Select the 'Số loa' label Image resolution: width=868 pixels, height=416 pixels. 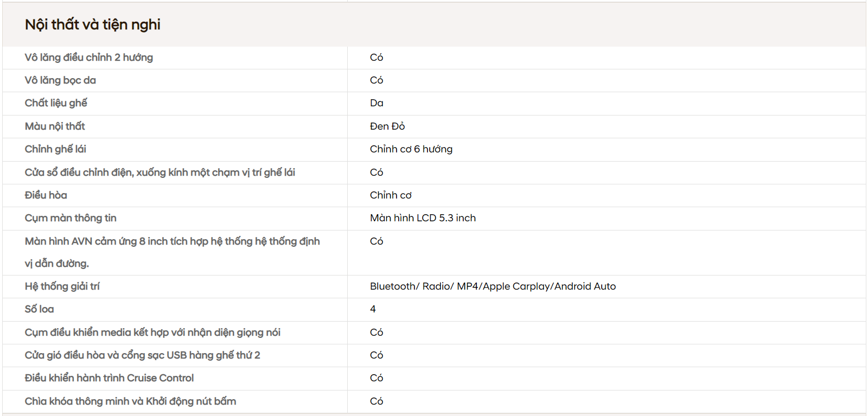click(x=39, y=309)
